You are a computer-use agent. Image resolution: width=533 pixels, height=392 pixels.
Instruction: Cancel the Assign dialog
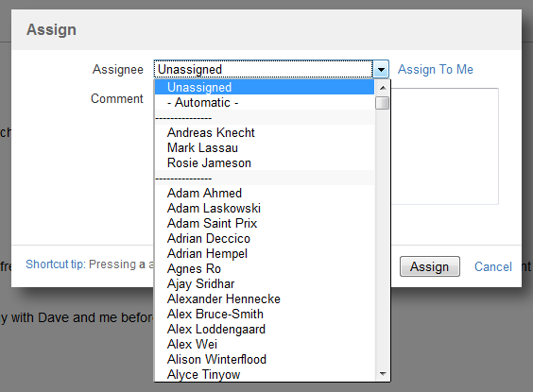493,266
